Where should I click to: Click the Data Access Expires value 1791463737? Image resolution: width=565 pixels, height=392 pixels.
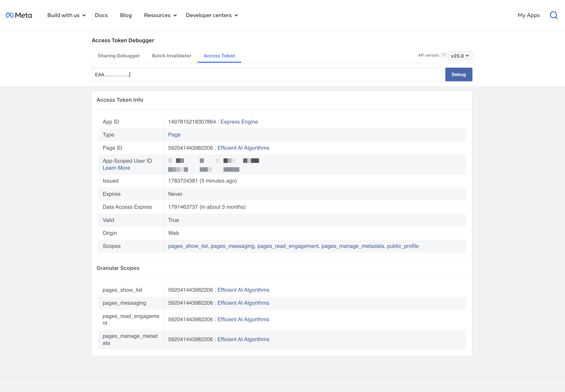[x=183, y=207]
